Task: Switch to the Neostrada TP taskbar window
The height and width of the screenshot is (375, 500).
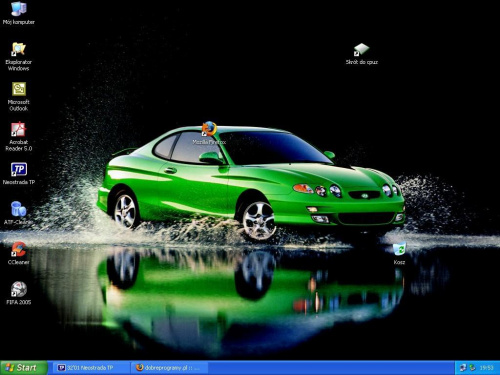Action: tap(90, 368)
